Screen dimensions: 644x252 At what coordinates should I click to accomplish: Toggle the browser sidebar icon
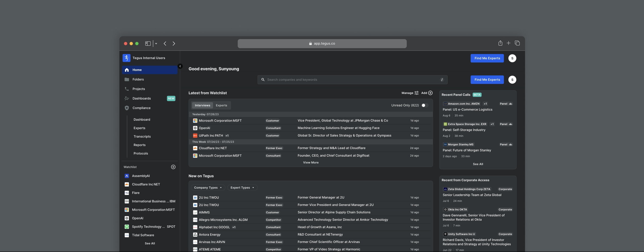[148, 44]
